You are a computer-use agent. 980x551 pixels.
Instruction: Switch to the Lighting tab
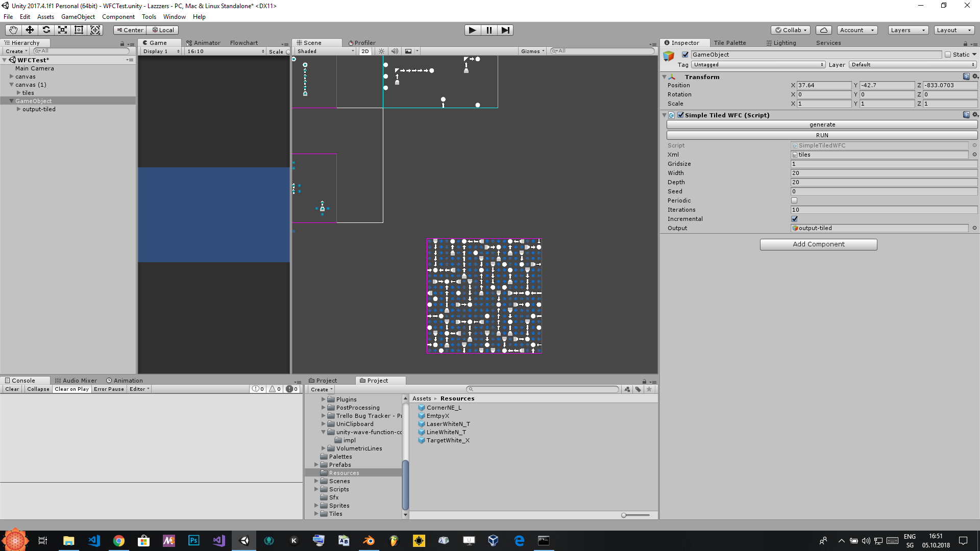[781, 43]
